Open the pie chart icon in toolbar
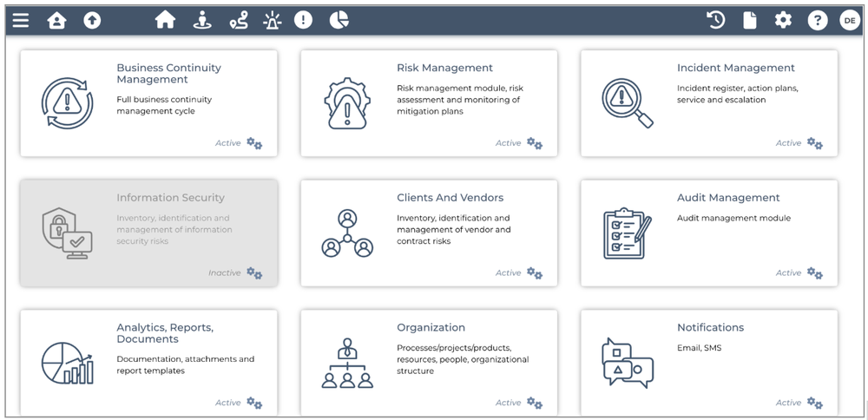Screen dimensions: 868x420 point(339,20)
